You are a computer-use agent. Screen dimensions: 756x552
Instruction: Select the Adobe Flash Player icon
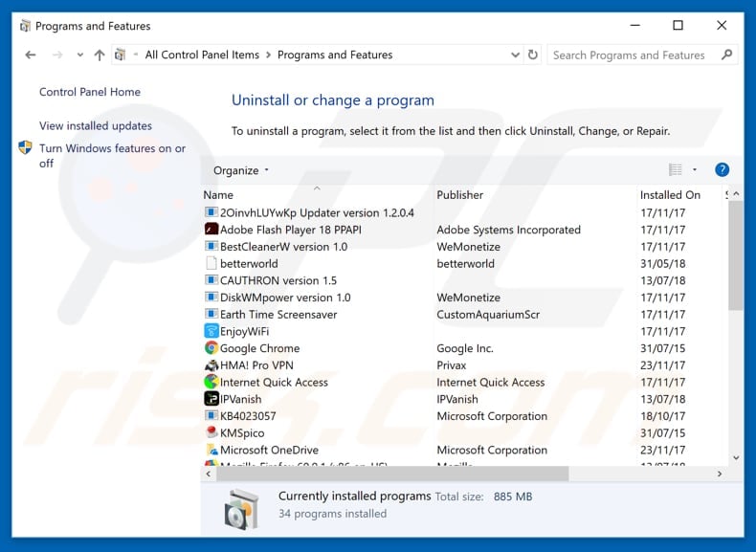click(x=211, y=229)
